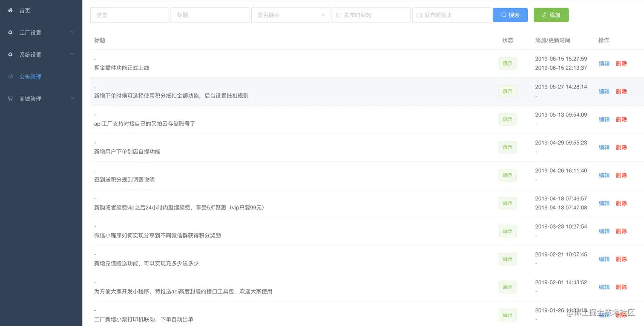Edit the 为方便大家开发小程序 announcement row

coord(604,287)
